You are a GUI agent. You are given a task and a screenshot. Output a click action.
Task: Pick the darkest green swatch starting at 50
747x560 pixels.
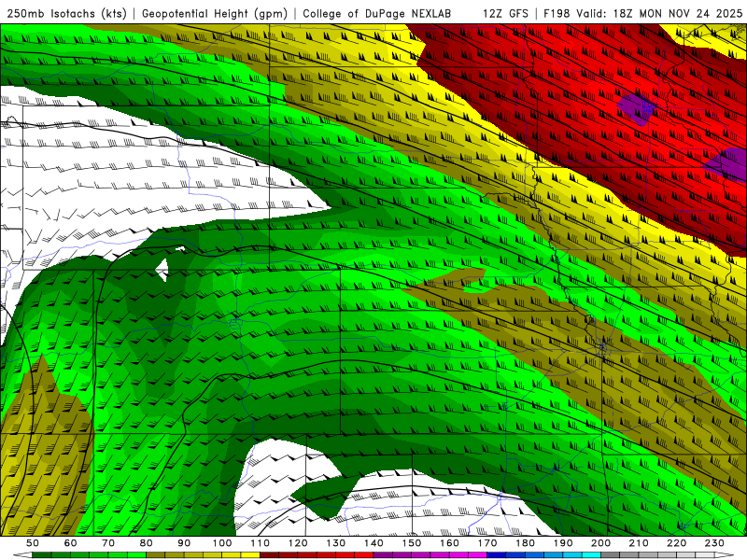(x=41, y=554)
